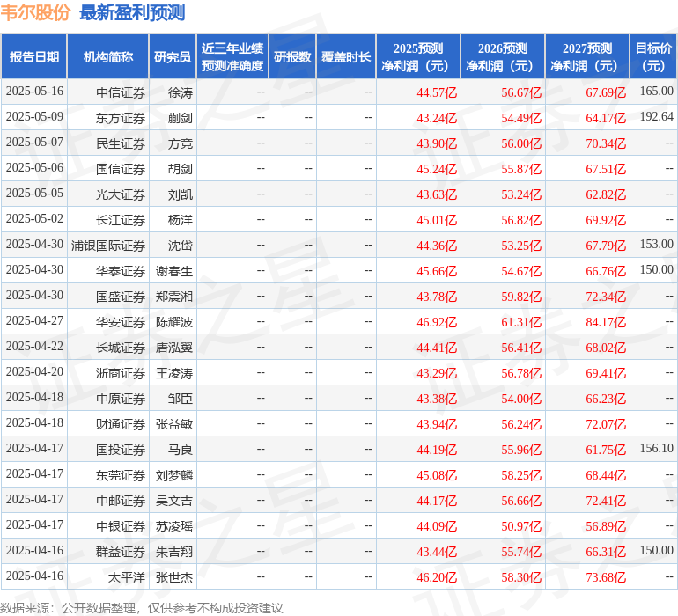Click the 目标价 column header
This screenshot has height=616, width=678.
point(653,57)
